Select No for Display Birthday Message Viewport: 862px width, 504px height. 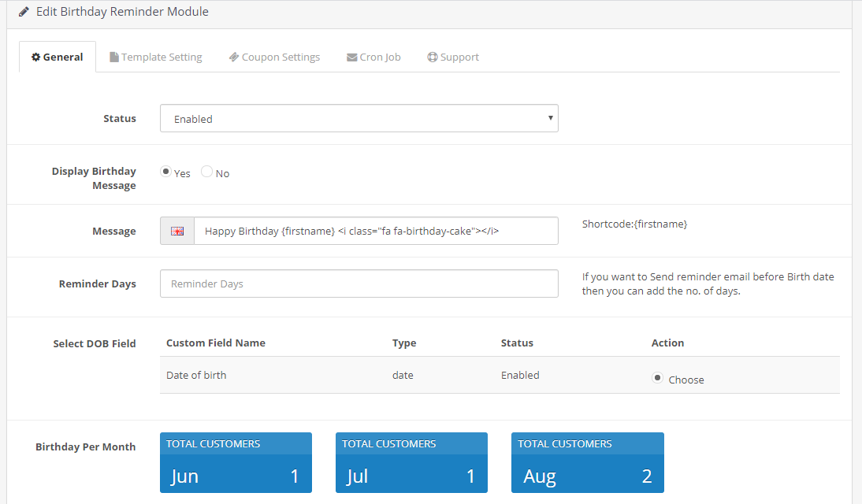tap(206, 172)
